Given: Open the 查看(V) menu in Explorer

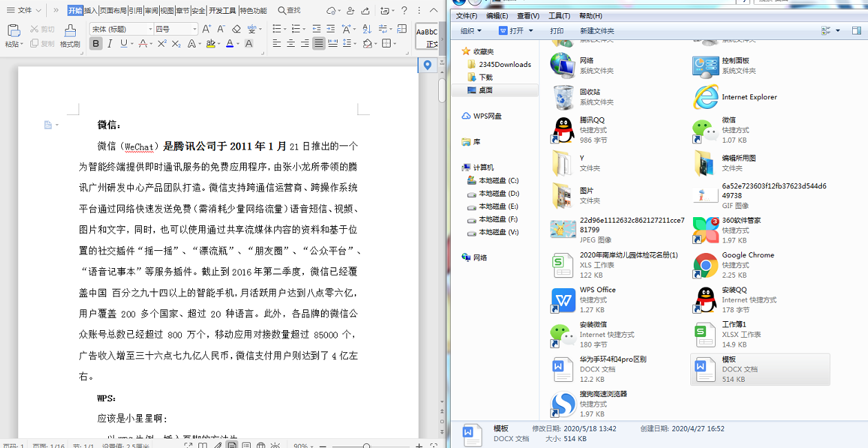Looking at the screenshot, I should click(528, 16).
